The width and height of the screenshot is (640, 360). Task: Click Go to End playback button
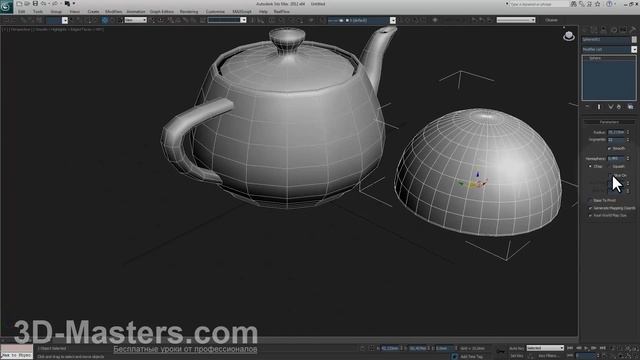pyautogui.click(x=602, y=348)
